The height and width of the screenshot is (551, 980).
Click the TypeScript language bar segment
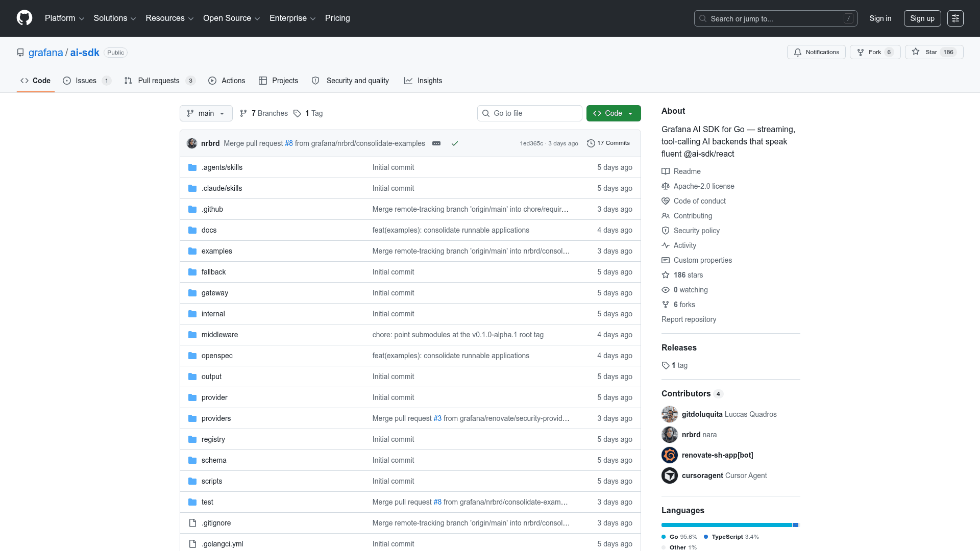(x=795, y=525)
